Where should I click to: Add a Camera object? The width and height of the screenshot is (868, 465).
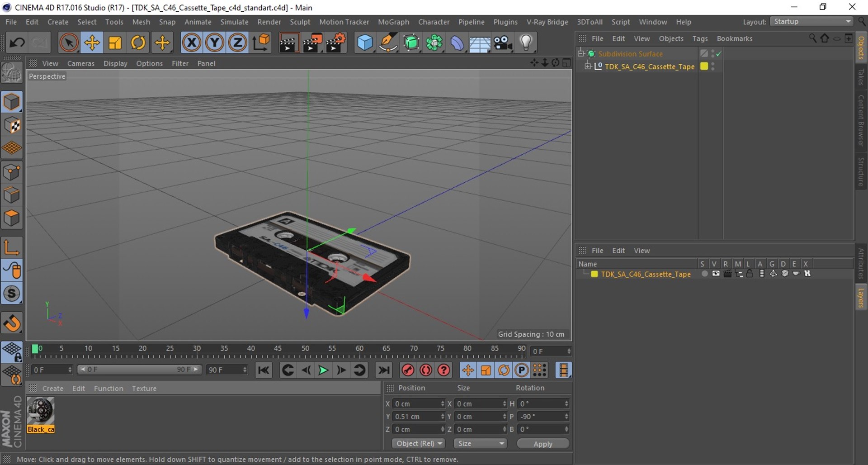tap(503, 43)
